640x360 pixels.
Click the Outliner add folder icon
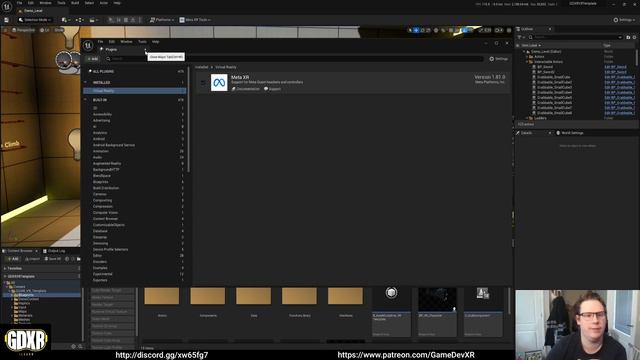pyautogui.click(x=628, y=37)
